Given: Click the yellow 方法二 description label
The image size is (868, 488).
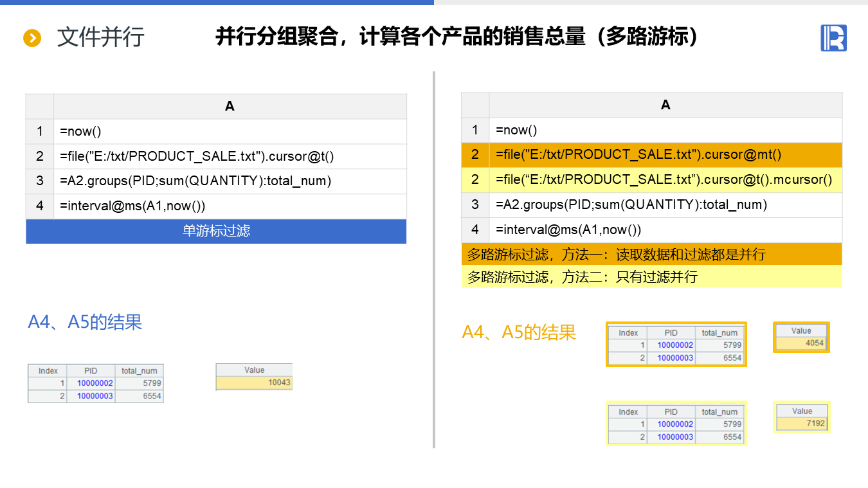Looking at the screenshot, I should tap(582, 277).
